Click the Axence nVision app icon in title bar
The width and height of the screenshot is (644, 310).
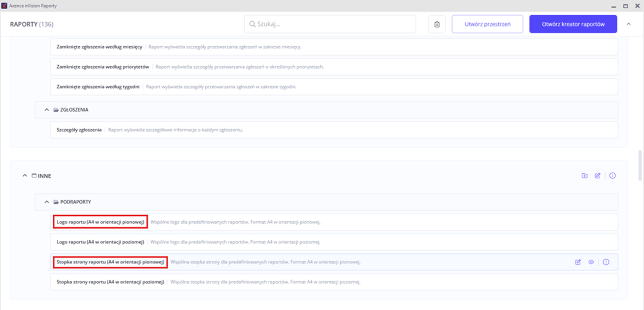pos(4,6)
